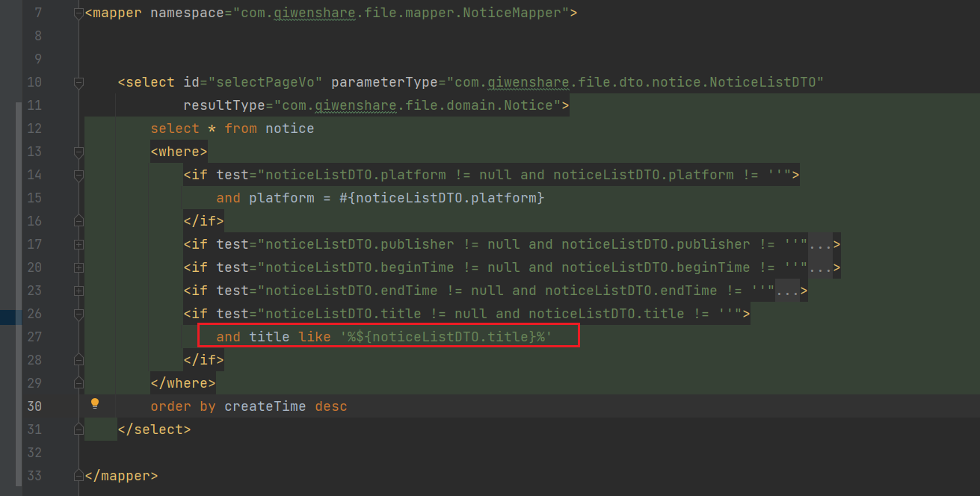
Task: Click the closing where fold marker on line 29
Action: (78, 383)
